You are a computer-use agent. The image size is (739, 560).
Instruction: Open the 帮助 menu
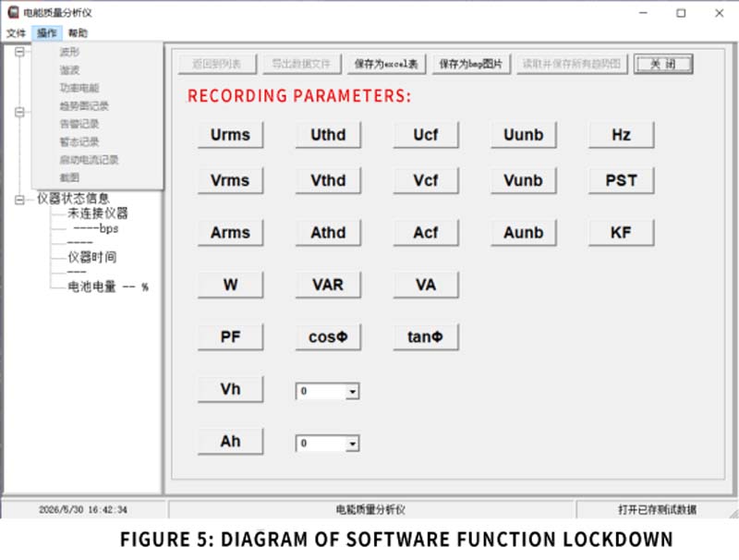[78, 33]
